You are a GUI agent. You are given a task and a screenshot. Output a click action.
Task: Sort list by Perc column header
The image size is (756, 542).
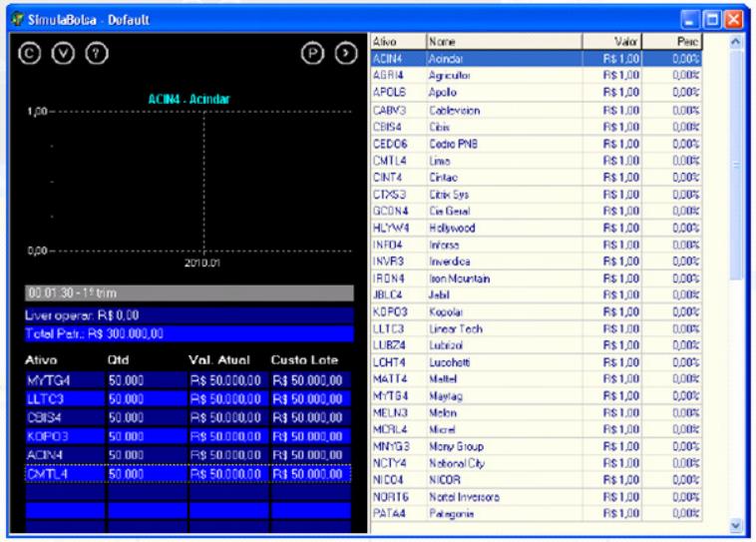672,42
